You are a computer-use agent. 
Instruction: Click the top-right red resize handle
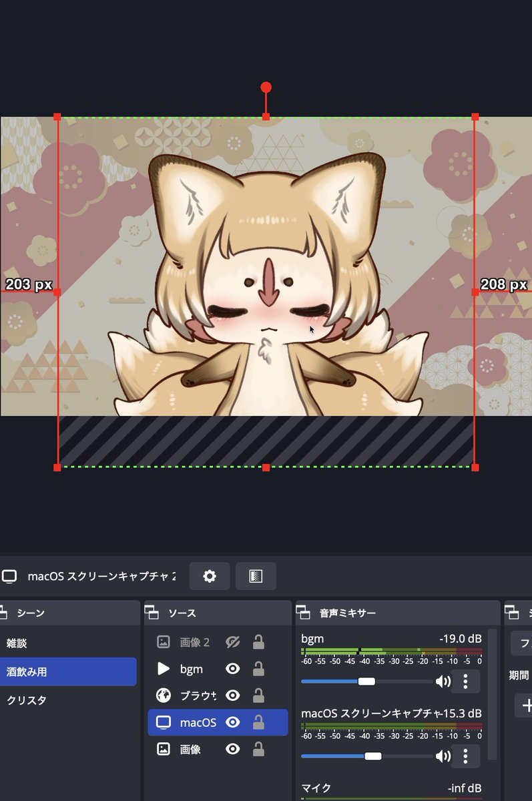pyautogui.click(x=475, y=117)
